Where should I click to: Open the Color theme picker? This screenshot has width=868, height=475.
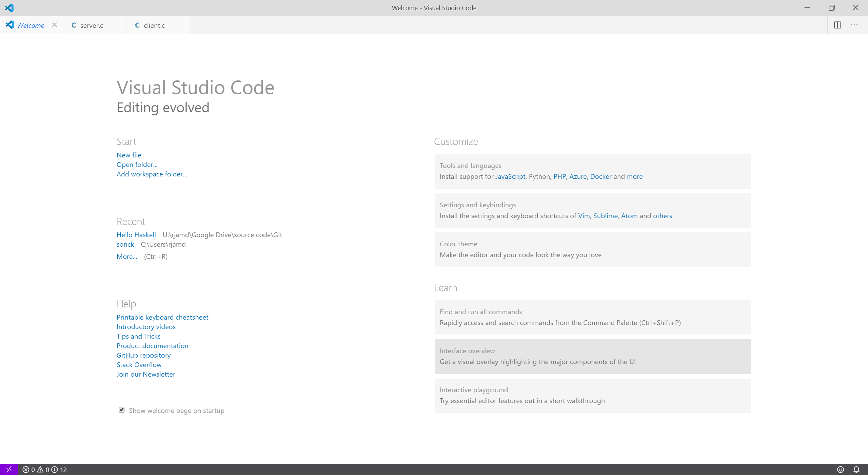[x=592, y=249]
